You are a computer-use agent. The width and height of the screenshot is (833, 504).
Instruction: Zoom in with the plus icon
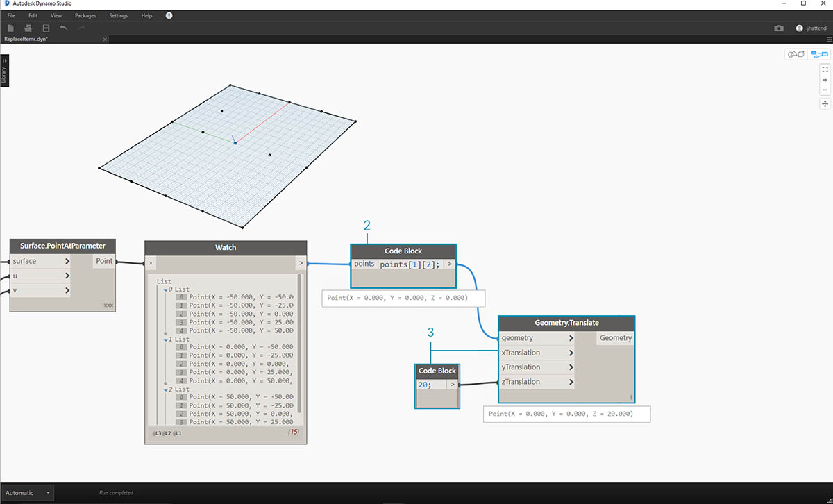[825, 80]
